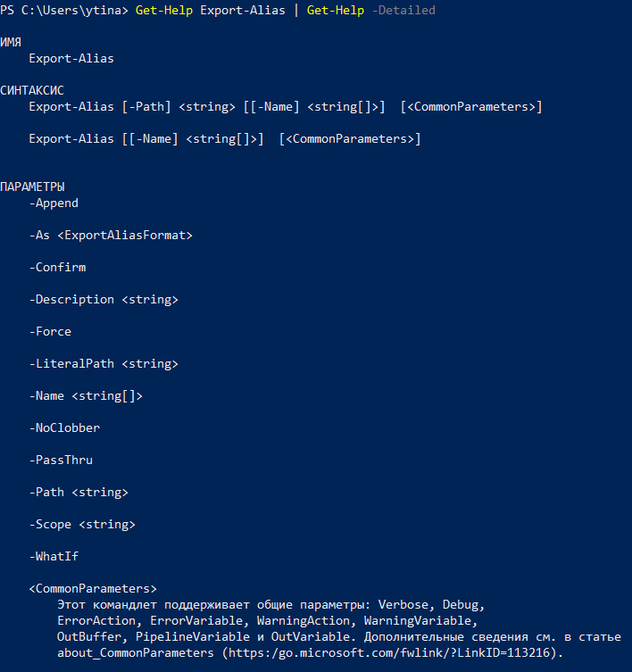Click the -Scope string parameter line
This screenshot has height=672, width=632.
(82, 524)
